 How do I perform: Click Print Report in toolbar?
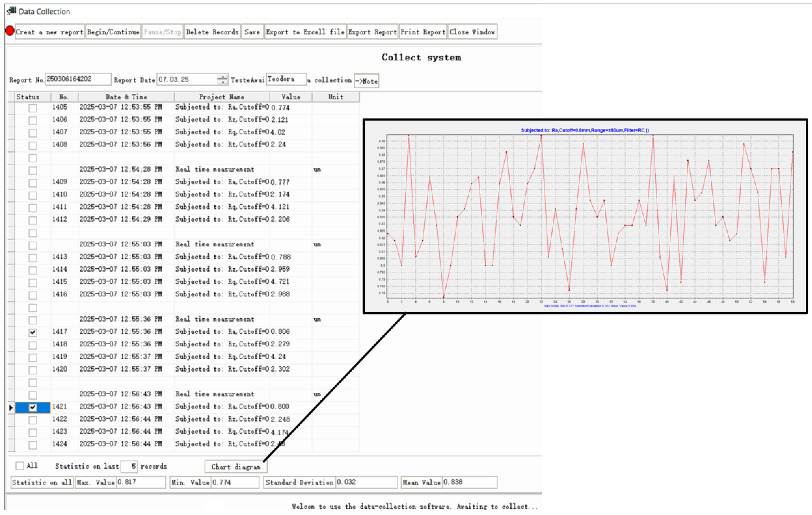click(423, 32)
